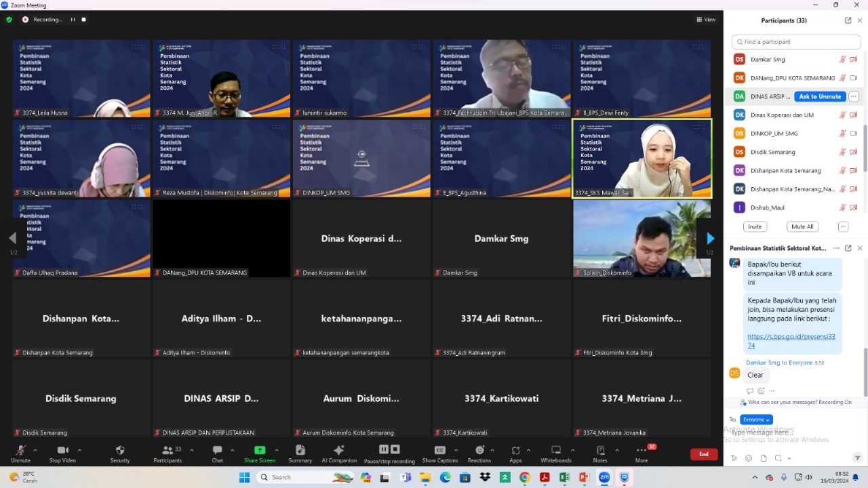Open the Whiteboards tool
This screenshot has width=868, height=488.
click(x=556, y=453)
